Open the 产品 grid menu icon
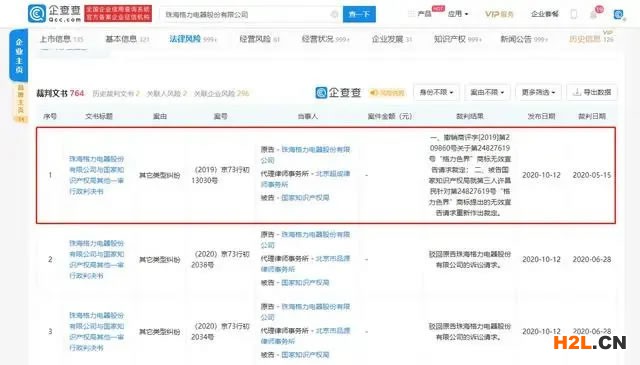Viewport: 640px width, 365px height. [411, 14]
